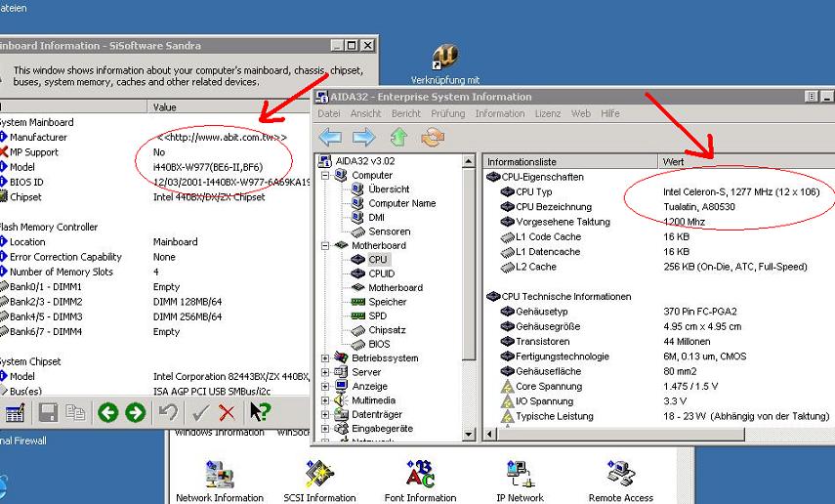Open the Datei menu in AIDA32
The height and width of the screenshot is (504, 835).
coord(328,113)
